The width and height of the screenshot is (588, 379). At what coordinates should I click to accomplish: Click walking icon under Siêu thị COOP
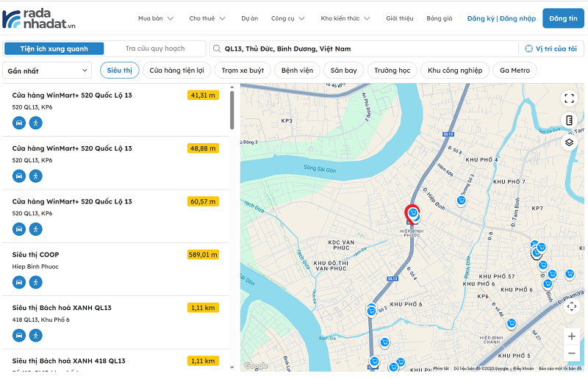[36, 282]
